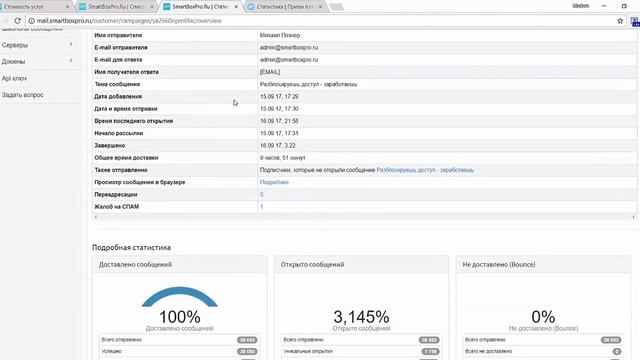The image size is (640, 360).
Task: Select sender email admin@smartboxpro.ru value
Action: pyautogui.click(x=289, y=47)
